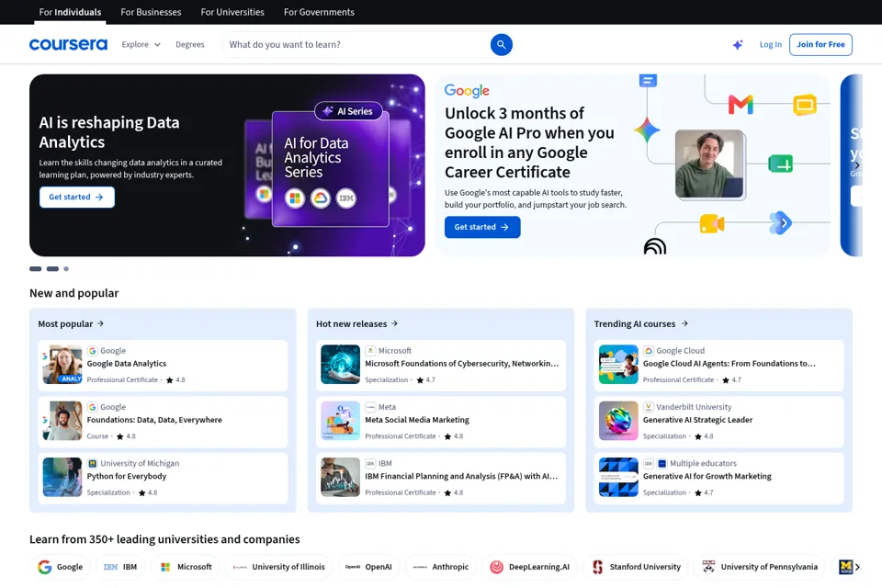Image resolution: width=882 pixels, height=588 pixels.
Task: Select the first carousel indicator dot
Action: click(36, 269)
